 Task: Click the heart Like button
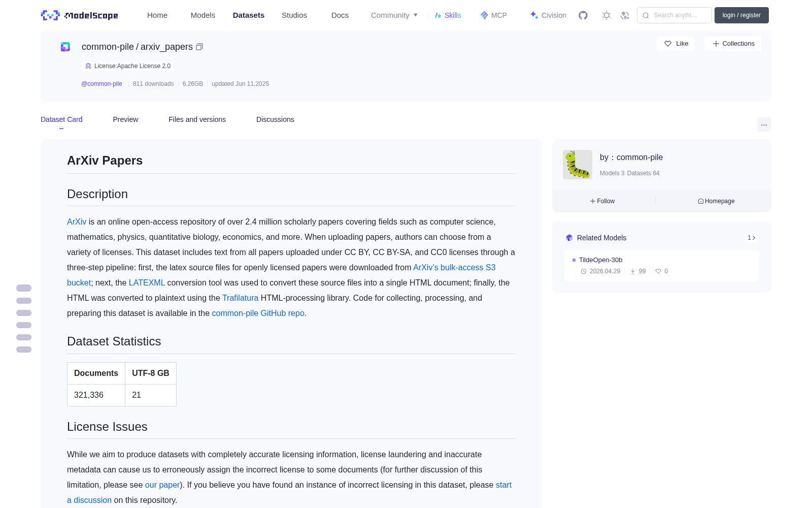676,44
